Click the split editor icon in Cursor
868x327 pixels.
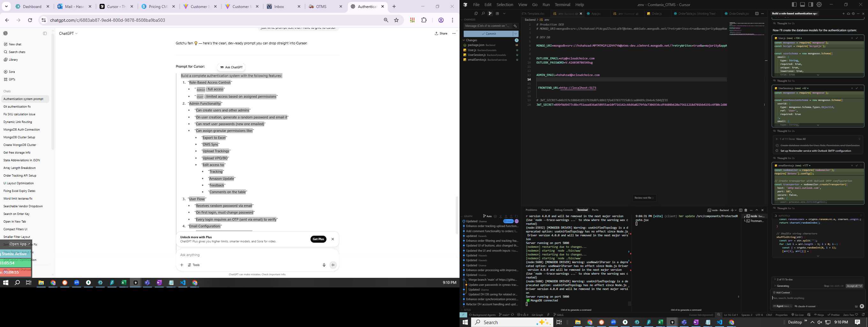coord(757,13)
